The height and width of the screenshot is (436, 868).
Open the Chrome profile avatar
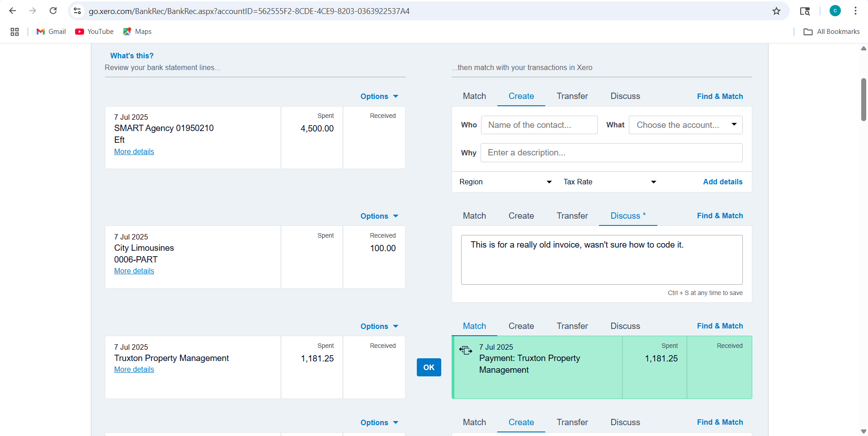pyautogui.click(x=835, y=11)
